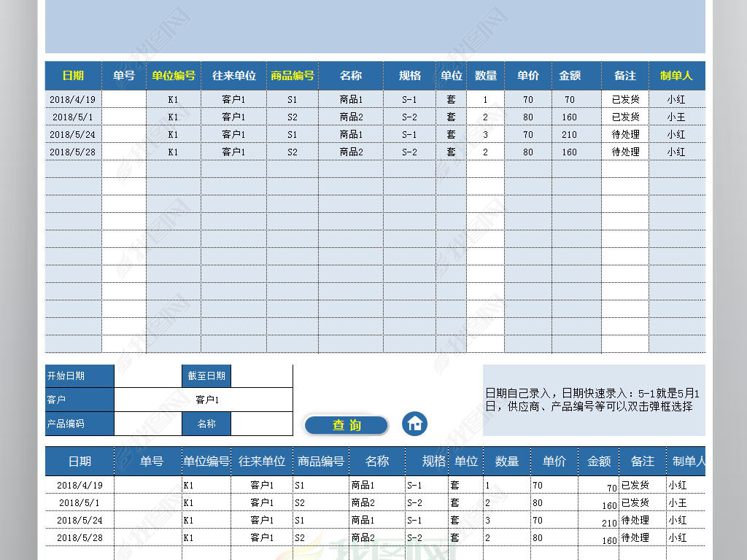The image size is (747, 560).
Task: Select the 2018/5/28 date cell in the bottom results table
Action: click(80, 538)
